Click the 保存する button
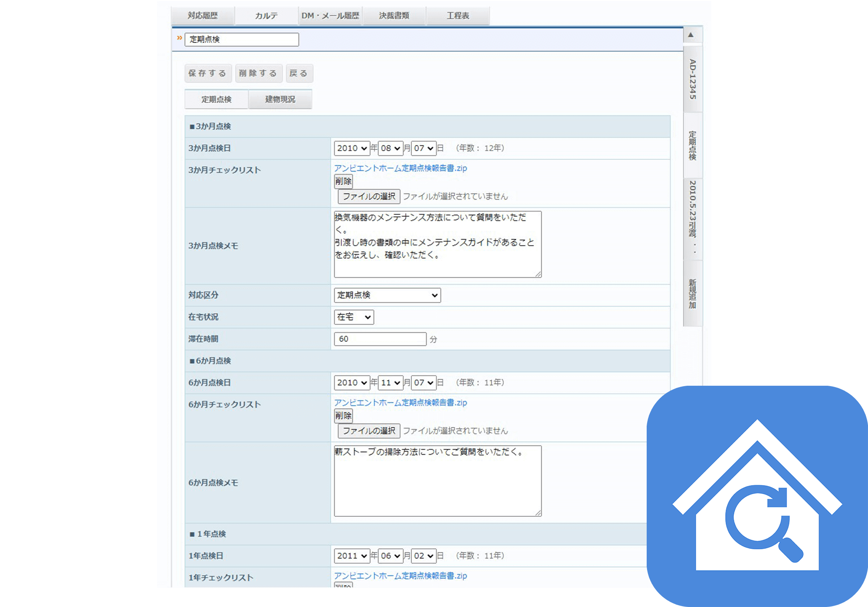Image resolution: width=868 pixels, height=607 pixels. click(207, 73)
